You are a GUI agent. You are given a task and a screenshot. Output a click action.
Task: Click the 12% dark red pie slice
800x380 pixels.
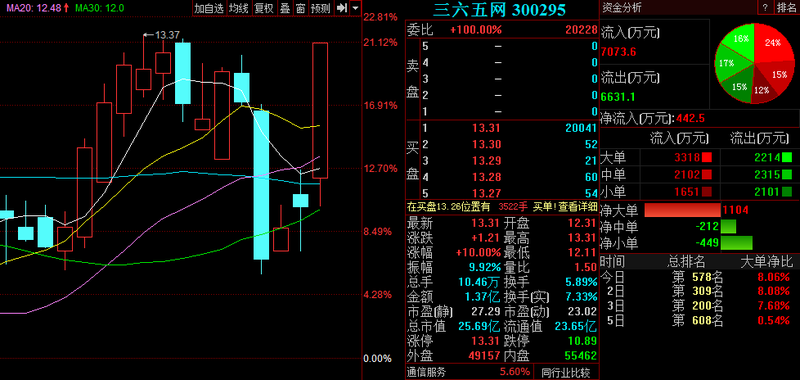tap(762, 90)
